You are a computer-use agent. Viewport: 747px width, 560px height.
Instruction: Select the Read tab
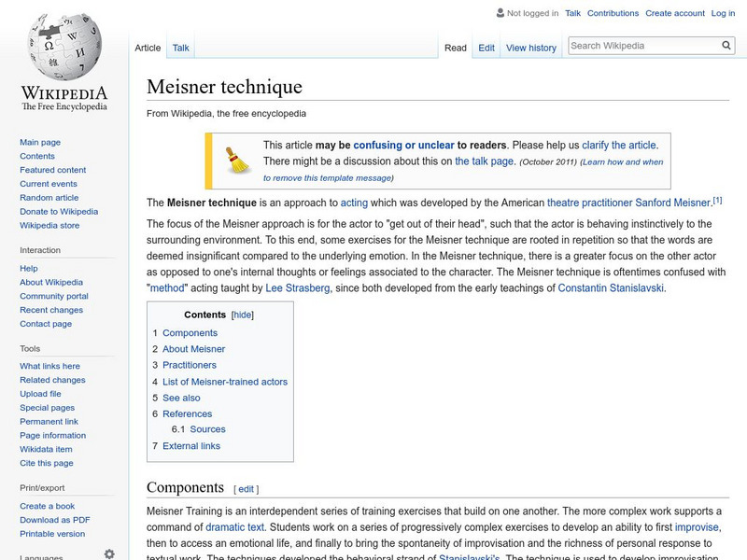pos(455,48)
